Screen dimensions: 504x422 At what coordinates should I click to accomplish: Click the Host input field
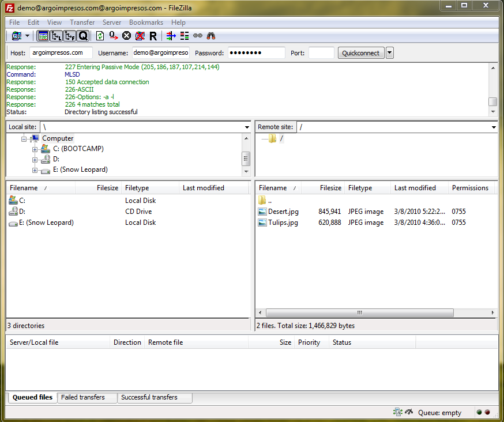click(x=61, y=52)
